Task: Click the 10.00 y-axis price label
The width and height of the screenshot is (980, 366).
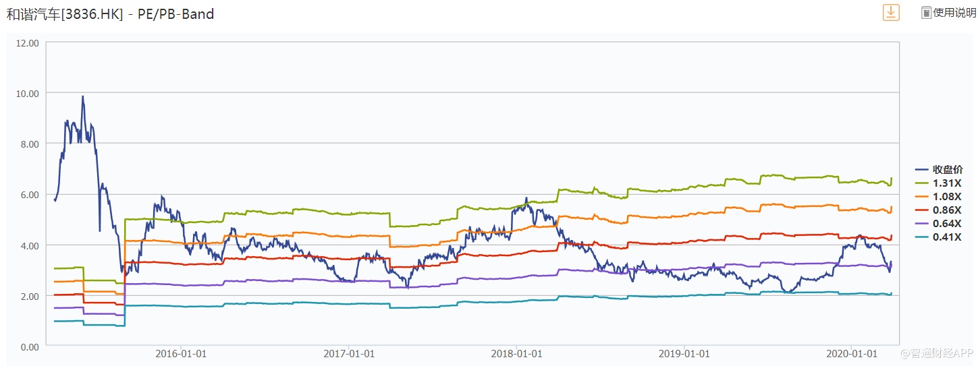Action: pos(27,93)
